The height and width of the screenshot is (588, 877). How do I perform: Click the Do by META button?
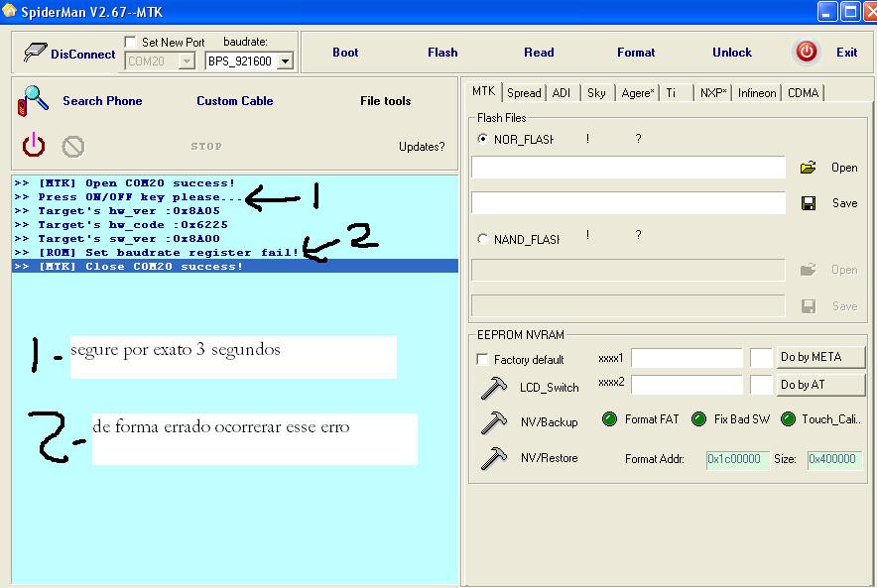coord(819,357)
